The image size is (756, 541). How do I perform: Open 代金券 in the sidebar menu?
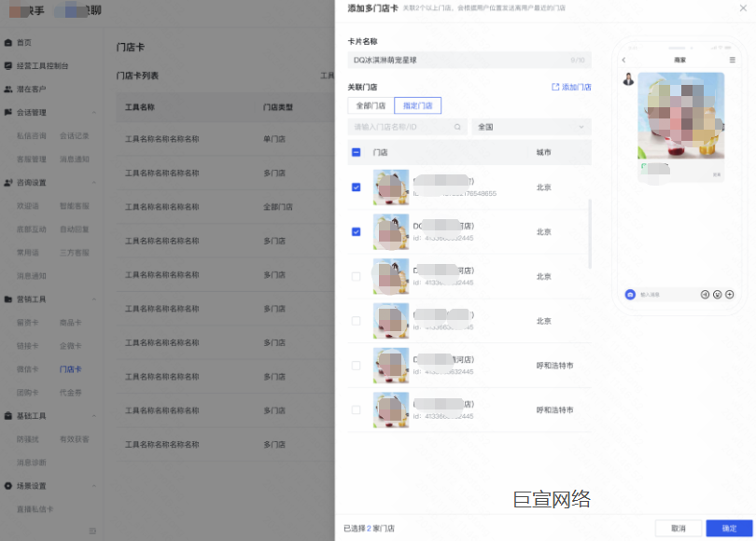70,393
